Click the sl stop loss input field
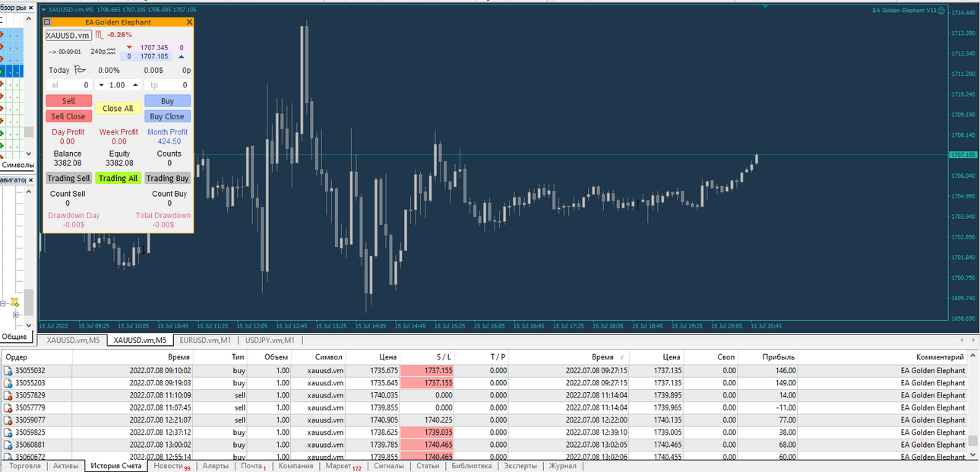Image resolution: width=980 pixels, height=472 pixels. coord(68,85)
